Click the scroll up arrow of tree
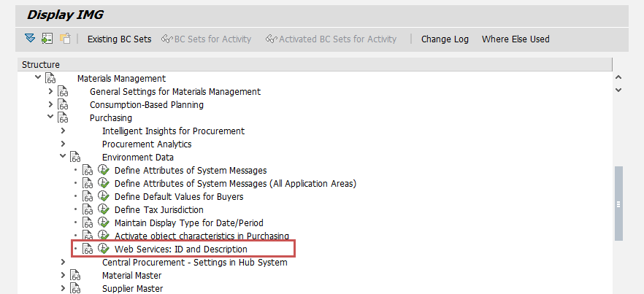The image size is (644, 294). [619, 77]
